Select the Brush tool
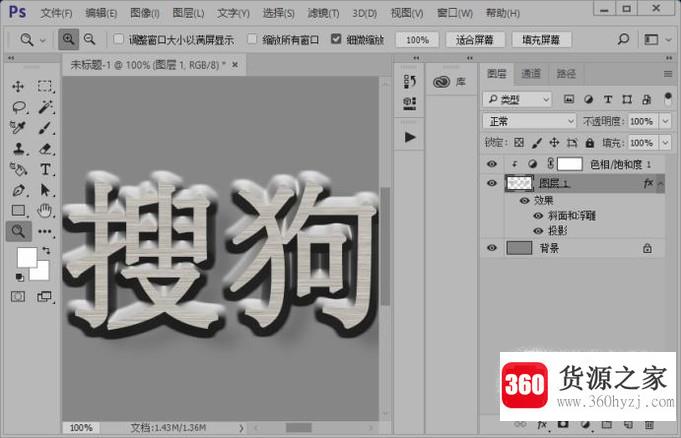 pyautogui.click(x=45, y=128)
